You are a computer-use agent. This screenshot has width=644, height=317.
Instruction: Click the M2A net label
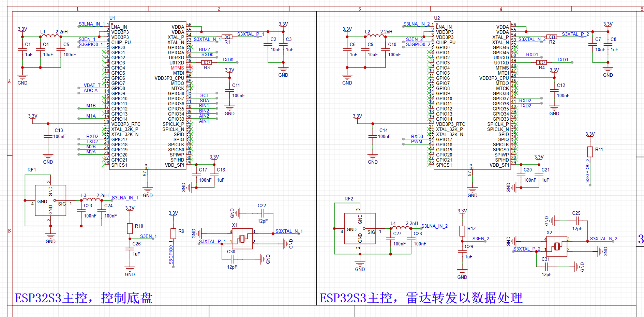91,152
